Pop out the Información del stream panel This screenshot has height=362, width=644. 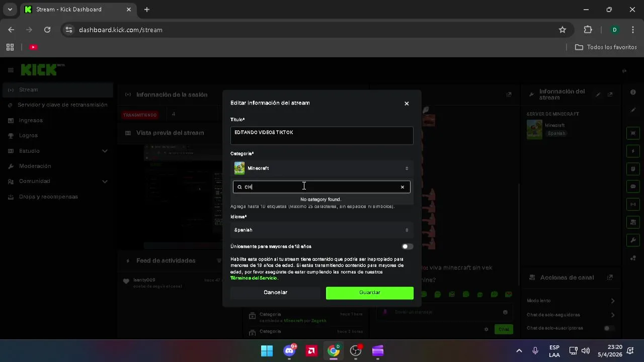(x=610, y=95)
